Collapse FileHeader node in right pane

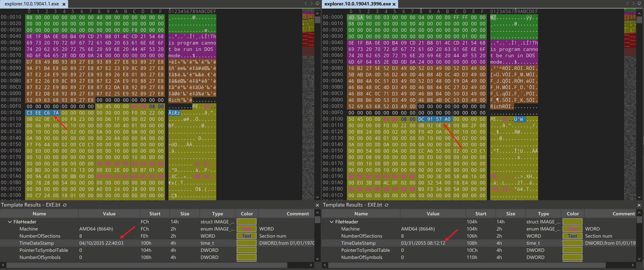[332, 222]
